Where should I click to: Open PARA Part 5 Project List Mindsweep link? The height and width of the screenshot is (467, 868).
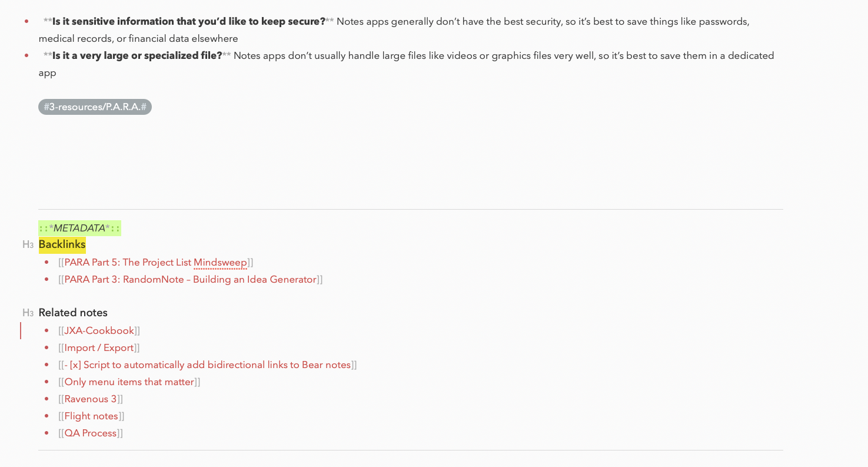tap(155, 263)
